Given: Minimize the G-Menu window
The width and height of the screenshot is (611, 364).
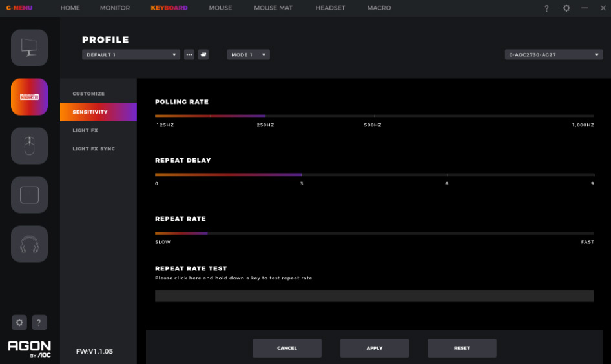Looking at the screenshot, I should click(585, 8).
